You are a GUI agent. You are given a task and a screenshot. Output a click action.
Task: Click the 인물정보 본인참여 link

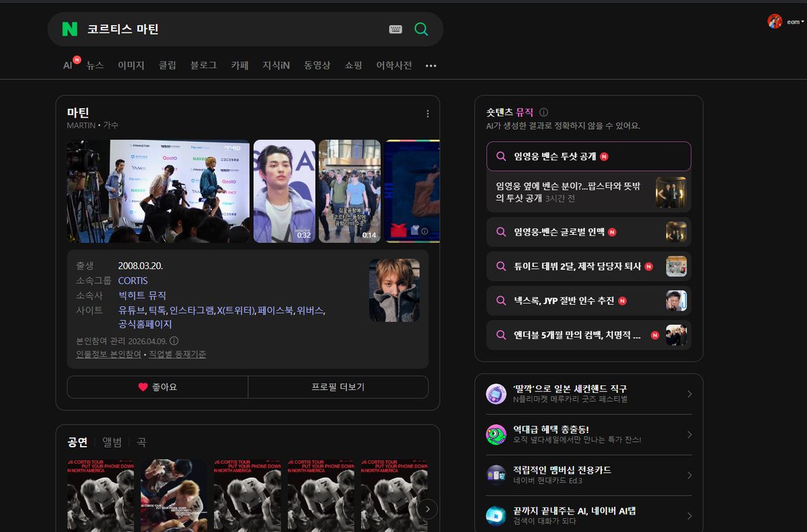coord(109,354)
